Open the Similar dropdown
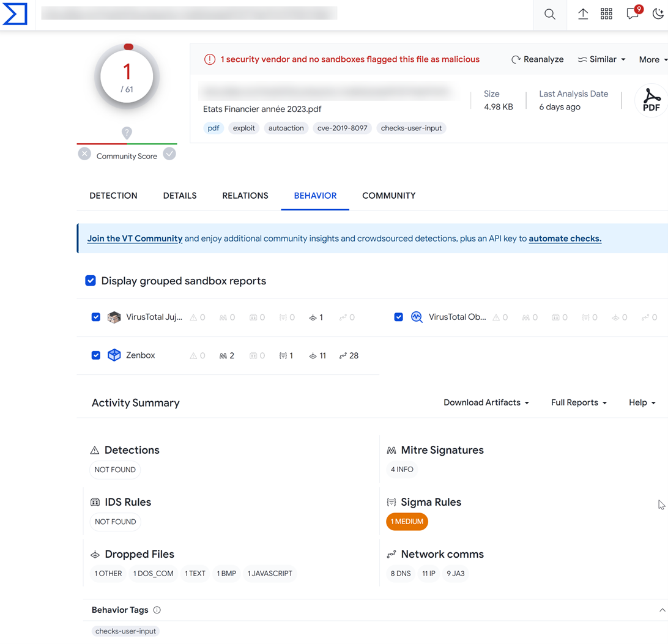This screenshot has width=668, height=644. tap(601, 60)
